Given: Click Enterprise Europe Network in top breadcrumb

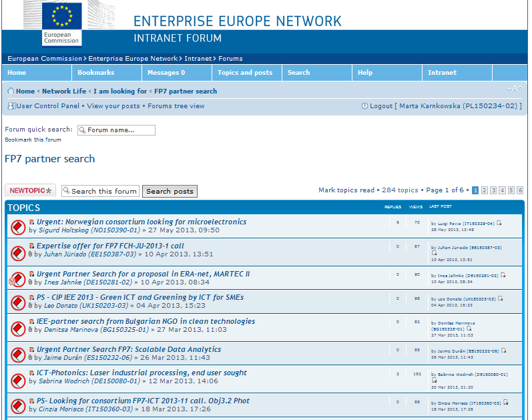Looking at the screenshot, I should coord(133,58).
